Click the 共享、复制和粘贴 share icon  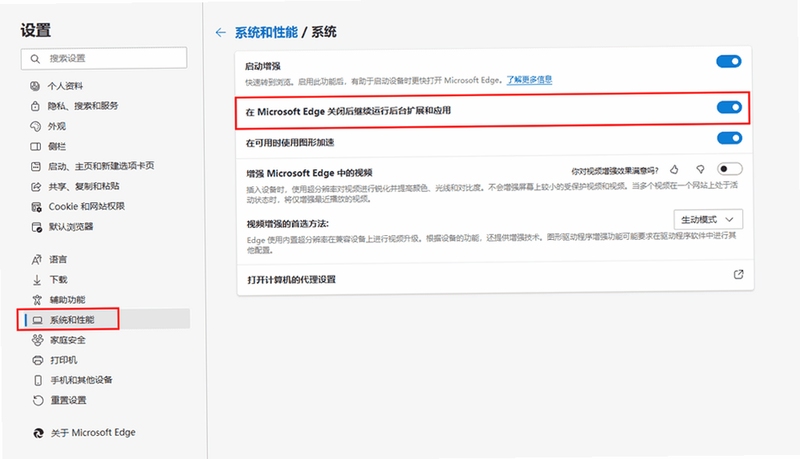(x=36, y=187)
